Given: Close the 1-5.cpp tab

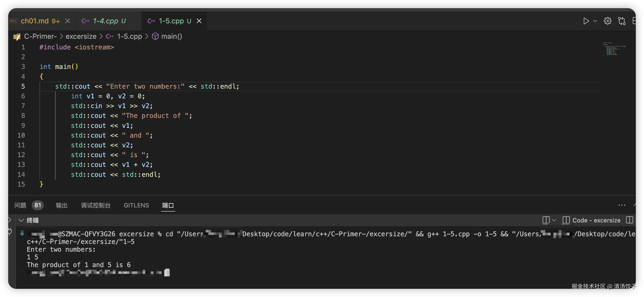Looking at the screenshot, I should [x=199, y=21].
